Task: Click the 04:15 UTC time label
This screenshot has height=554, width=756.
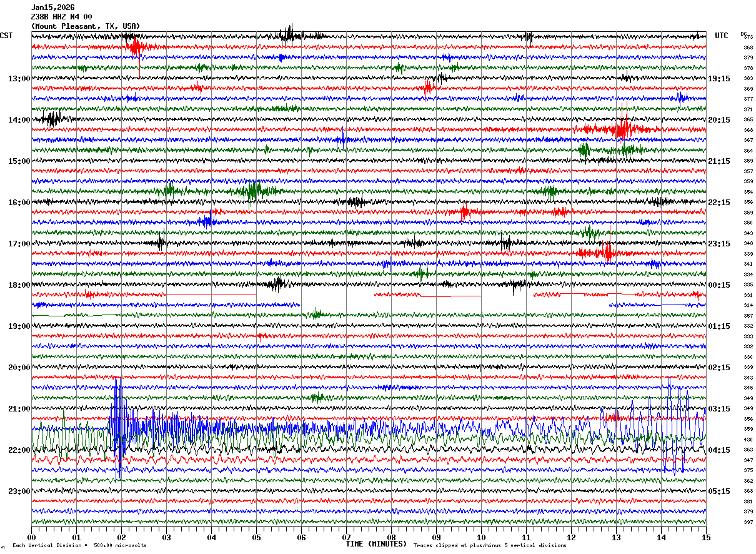Action: tap(719, 450)
